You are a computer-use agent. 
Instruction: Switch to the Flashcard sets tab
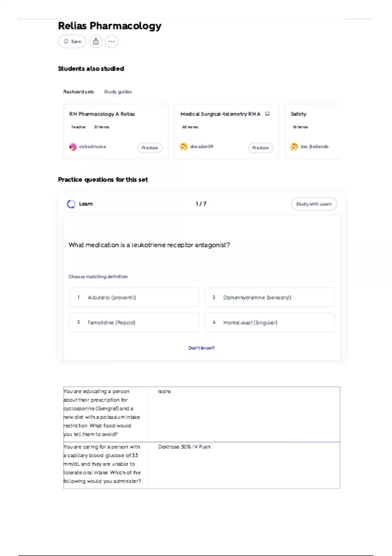tap(78, 92)
